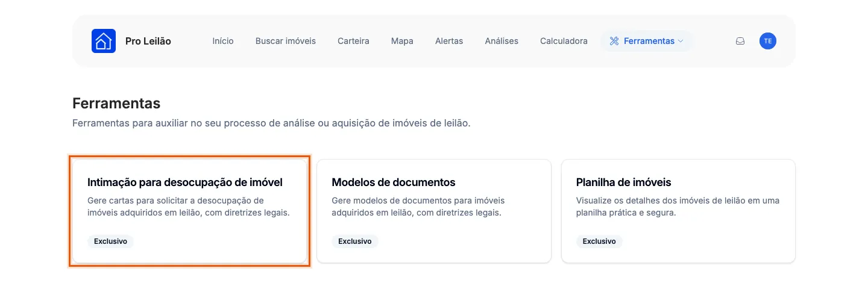Click the Pro Leilão house logo icon
The height and width of the screenshot is (283, 868).
104,41
